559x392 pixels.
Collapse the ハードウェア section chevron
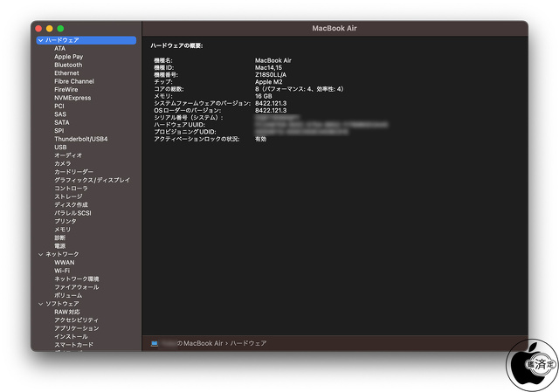click(x=41, y=40)
